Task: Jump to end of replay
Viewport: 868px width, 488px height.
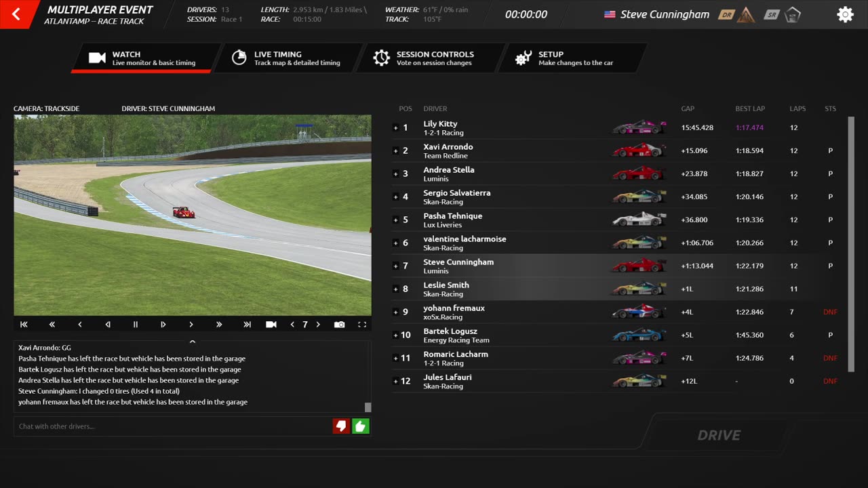Action: pyautogui.click(x=247, y=325)
